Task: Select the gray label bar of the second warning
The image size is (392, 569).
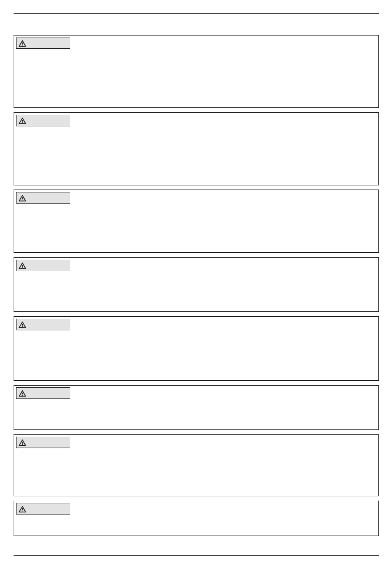Action: [43, 121]
